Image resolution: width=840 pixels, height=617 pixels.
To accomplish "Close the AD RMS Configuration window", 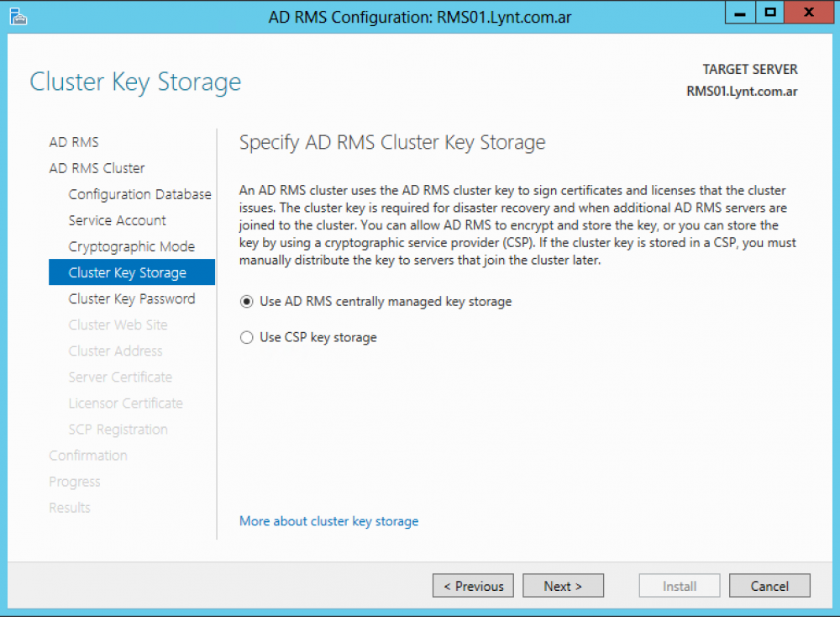I will point(809,13).
